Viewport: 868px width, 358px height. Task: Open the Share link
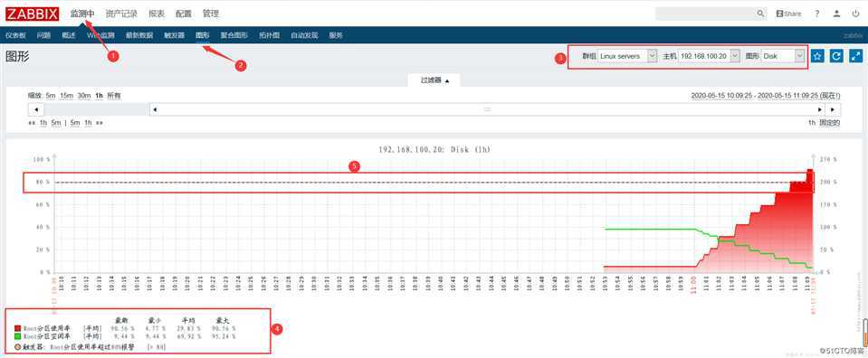[x=789, y=14]
